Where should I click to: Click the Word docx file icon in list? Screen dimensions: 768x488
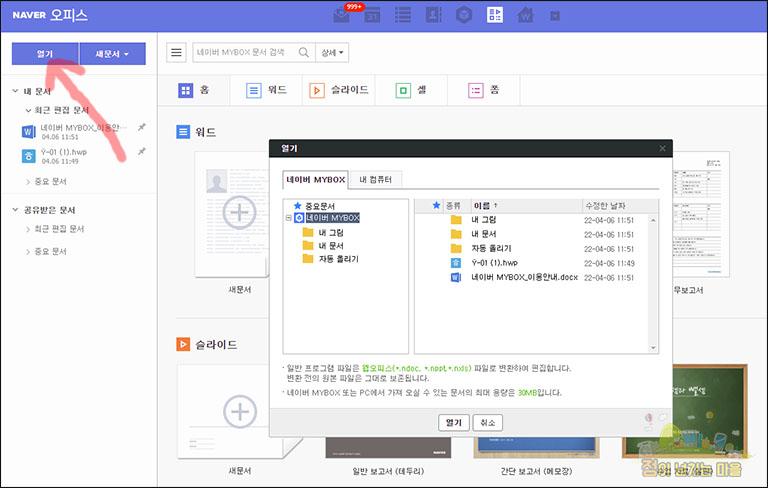pos(456,277)
